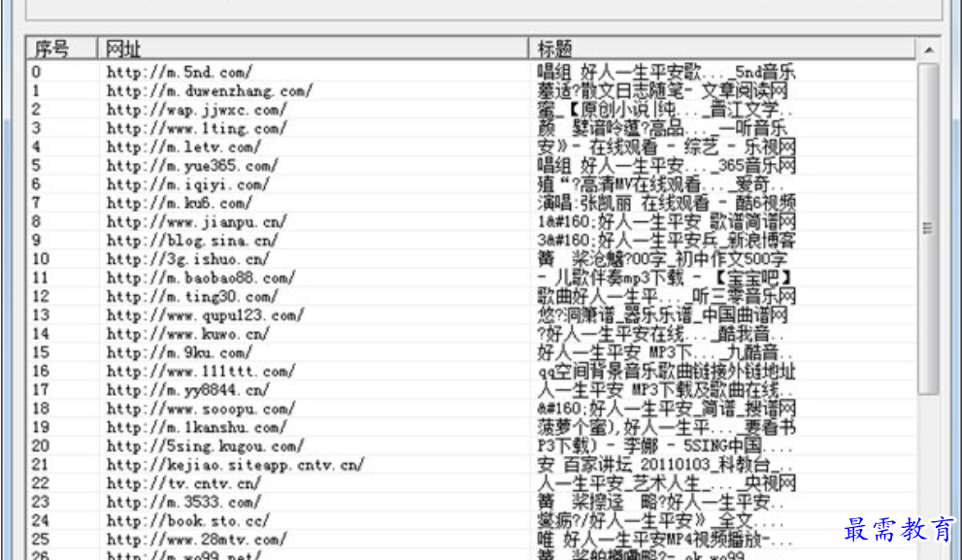Select row with http://m.ting30.com/
This screenshot has height=560, width=962.
point(471,296)
